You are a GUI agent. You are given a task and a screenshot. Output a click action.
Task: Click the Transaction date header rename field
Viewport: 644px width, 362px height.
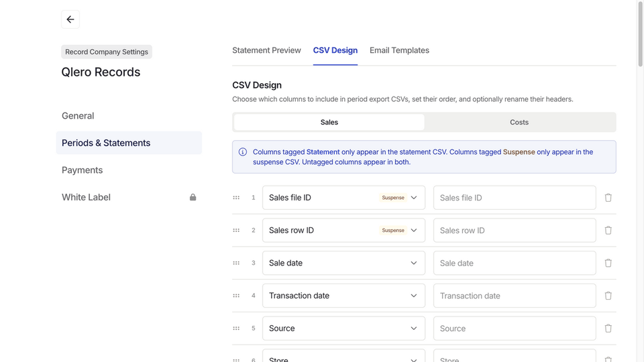point(515,296)
